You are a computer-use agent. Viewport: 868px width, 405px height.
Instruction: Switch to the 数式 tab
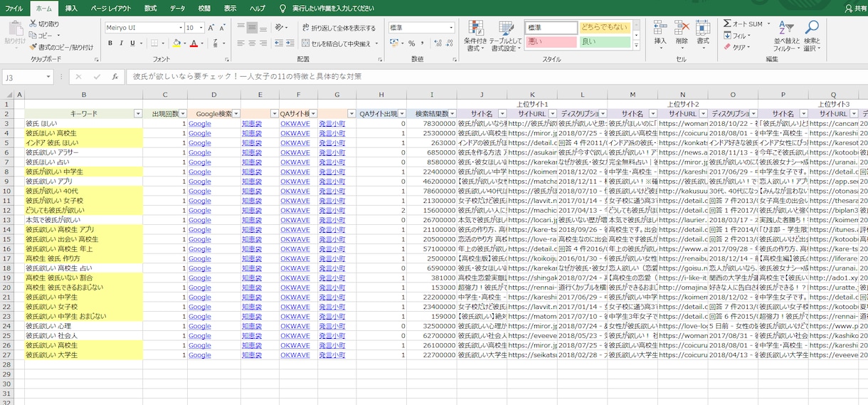tap(150, 8)
